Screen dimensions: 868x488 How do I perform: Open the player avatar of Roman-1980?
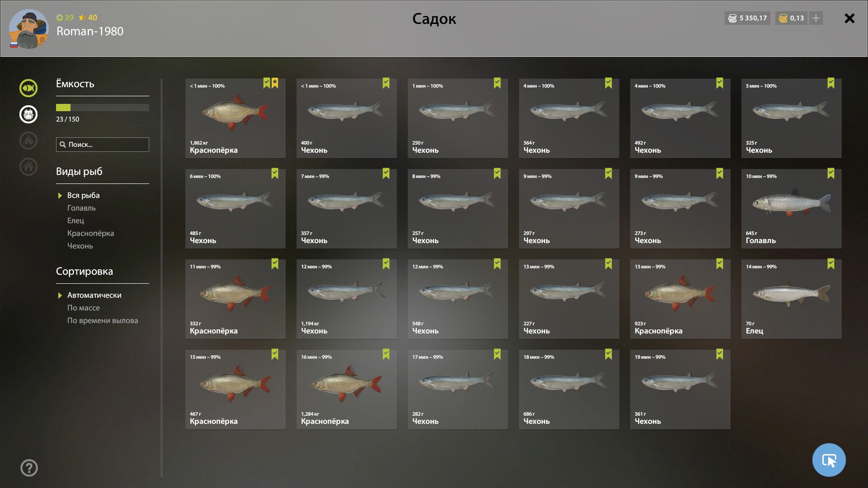pyautogui.click(x=28, y=29)
